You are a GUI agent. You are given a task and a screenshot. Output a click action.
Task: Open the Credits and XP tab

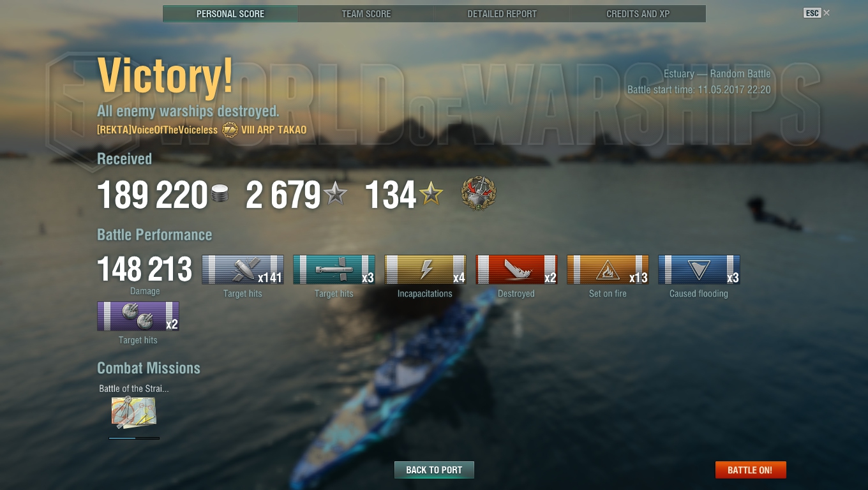click(x=638, y=13)
